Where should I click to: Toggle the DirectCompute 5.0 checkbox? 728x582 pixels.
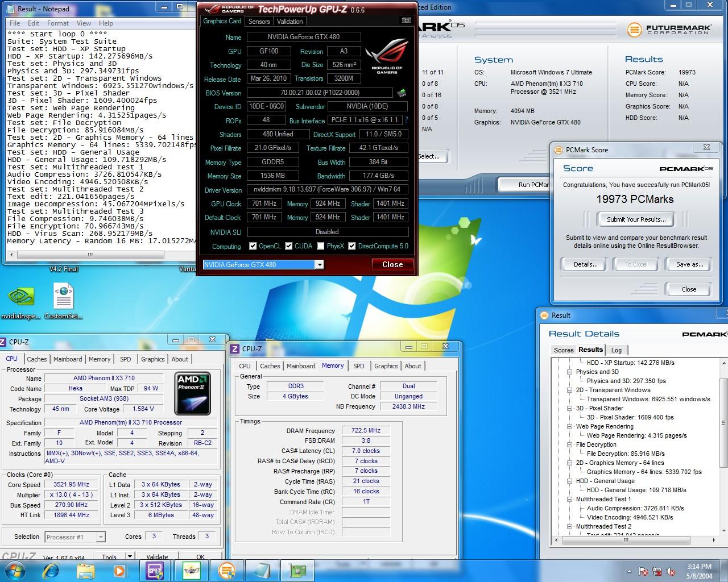pos(352,246)
